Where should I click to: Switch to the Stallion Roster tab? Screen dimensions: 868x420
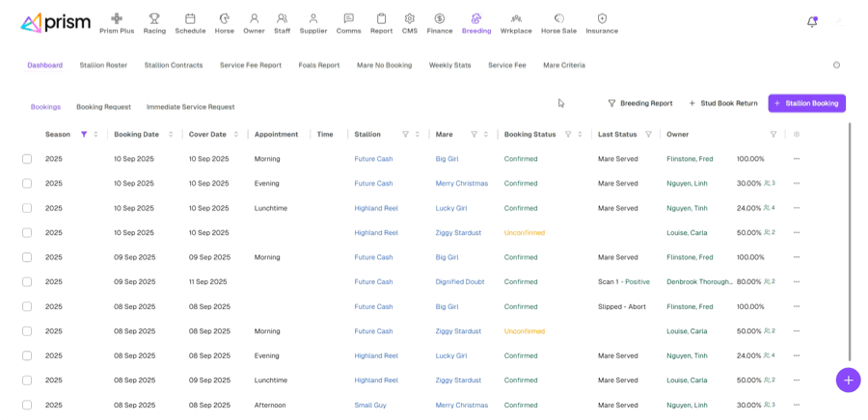tap(103, 66)
